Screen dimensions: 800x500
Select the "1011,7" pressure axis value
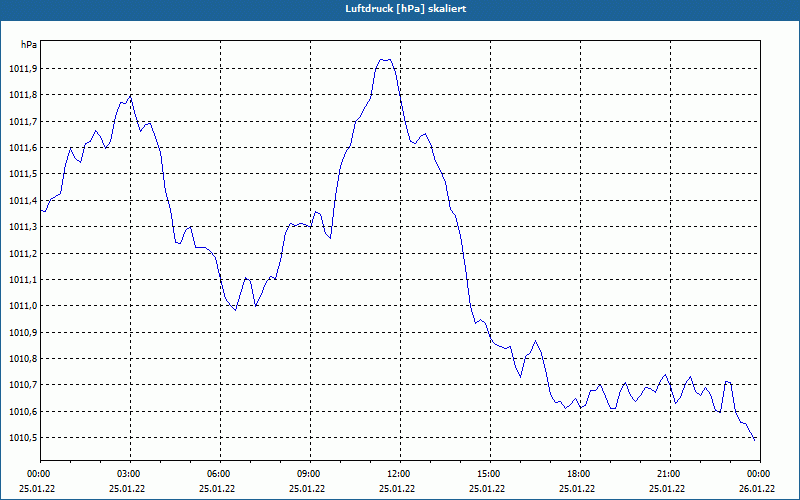23,121
